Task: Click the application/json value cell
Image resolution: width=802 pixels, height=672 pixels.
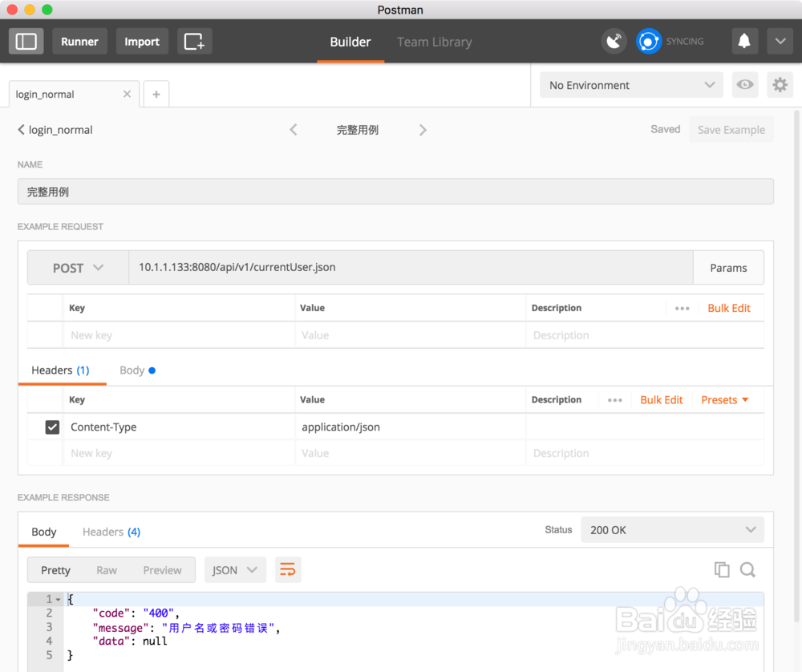Action: pyautogui.click(x=411, y=427)
